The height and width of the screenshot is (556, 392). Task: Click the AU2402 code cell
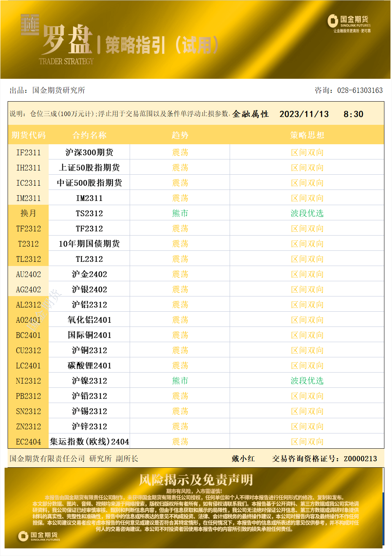(x=29, y=274)
